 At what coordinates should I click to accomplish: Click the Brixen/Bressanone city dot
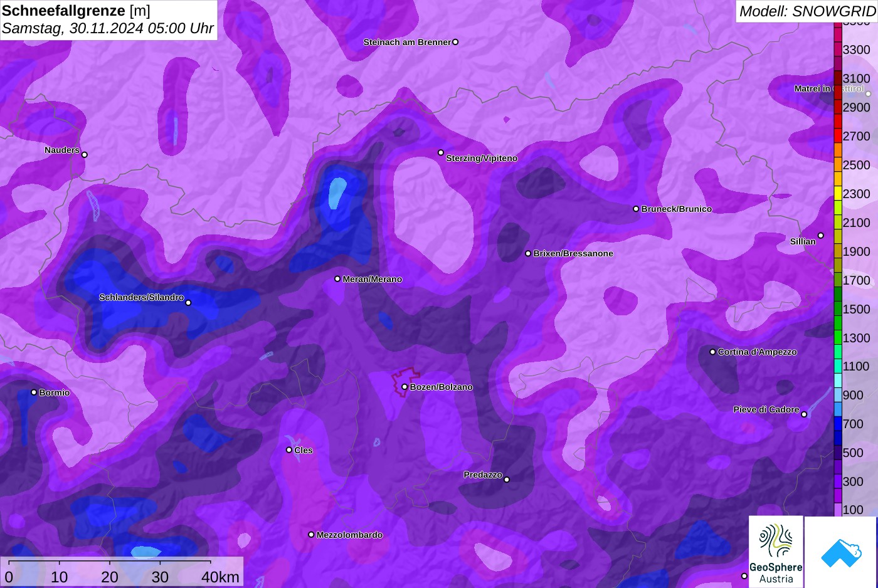[x=528, y=253]
